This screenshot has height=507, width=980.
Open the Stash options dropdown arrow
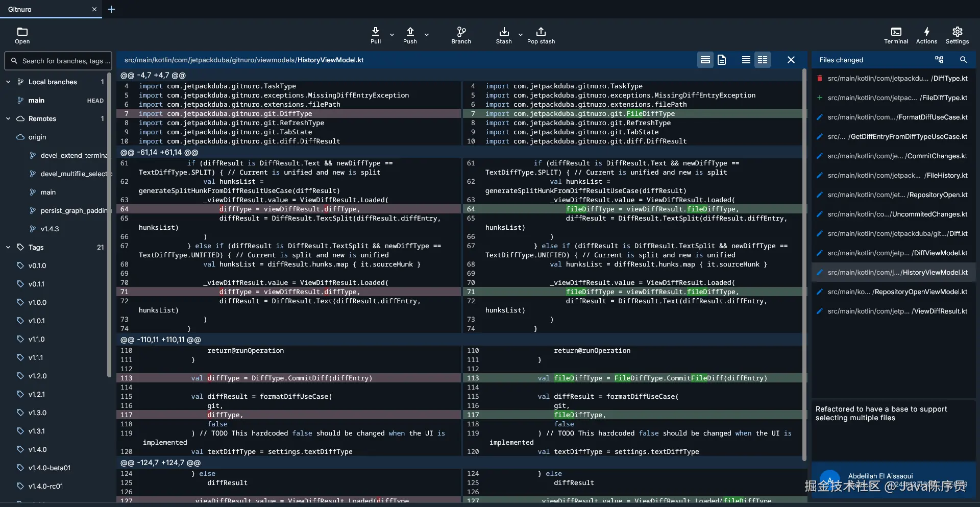pyautogui.click(x=521, y=35)
